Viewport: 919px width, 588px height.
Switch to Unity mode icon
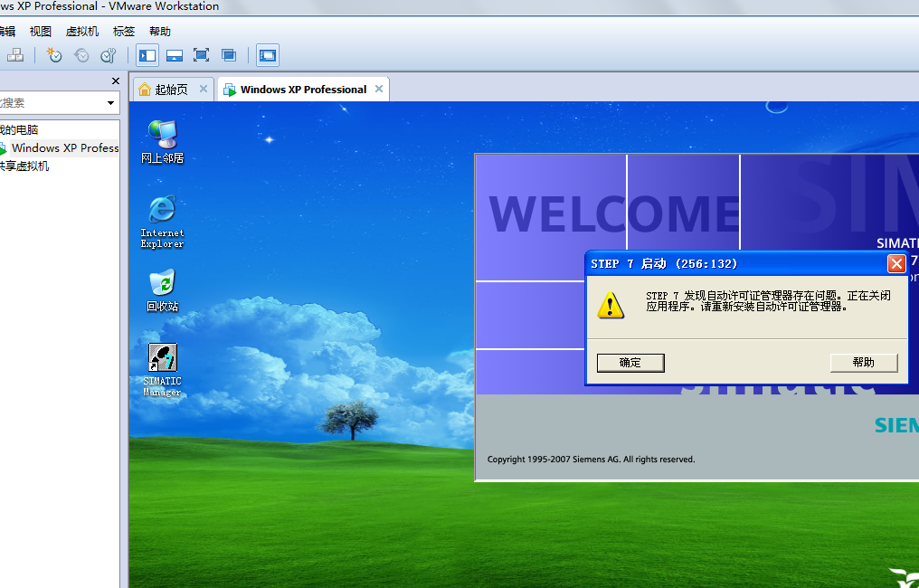pos(229,55)
